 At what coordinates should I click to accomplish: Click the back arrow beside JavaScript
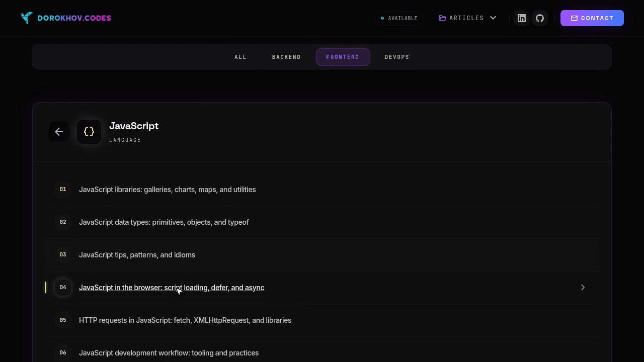59,132
